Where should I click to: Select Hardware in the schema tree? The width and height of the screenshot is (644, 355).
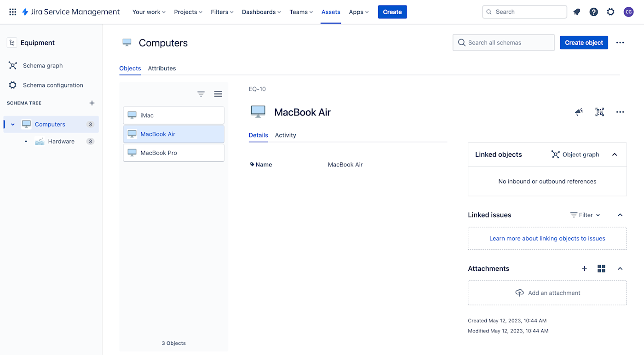coord(61,141)
